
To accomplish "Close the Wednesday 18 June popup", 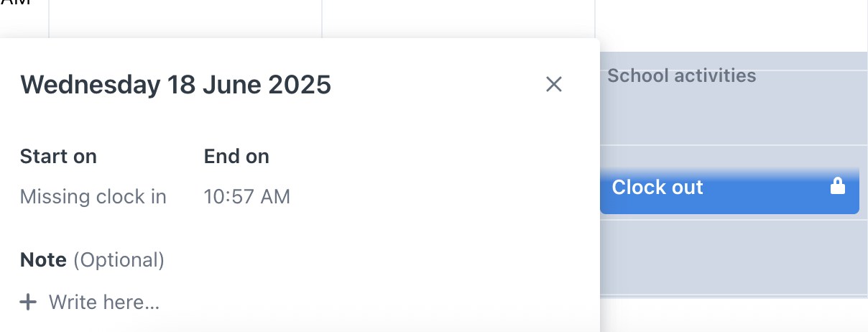I will coord(553,85).
